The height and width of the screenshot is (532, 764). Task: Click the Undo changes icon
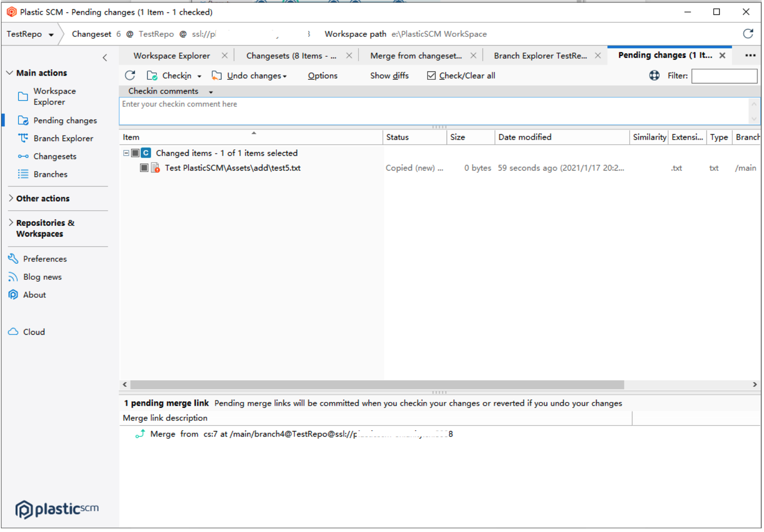[x=216, y=76]
